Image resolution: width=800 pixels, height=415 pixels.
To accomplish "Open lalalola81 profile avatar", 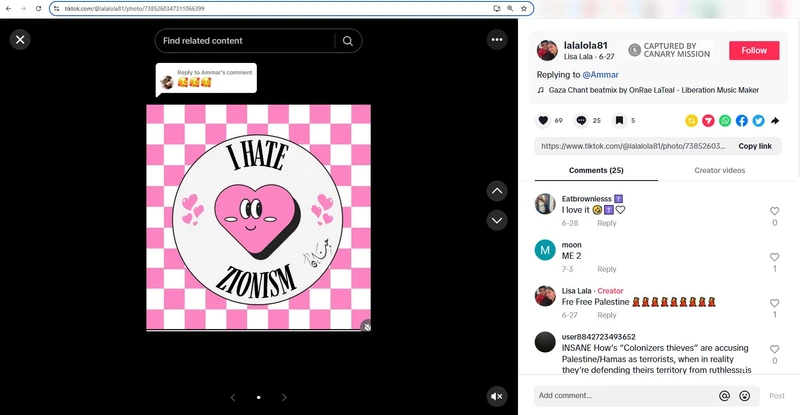I will pyautogui.click(x=547, y=50).
